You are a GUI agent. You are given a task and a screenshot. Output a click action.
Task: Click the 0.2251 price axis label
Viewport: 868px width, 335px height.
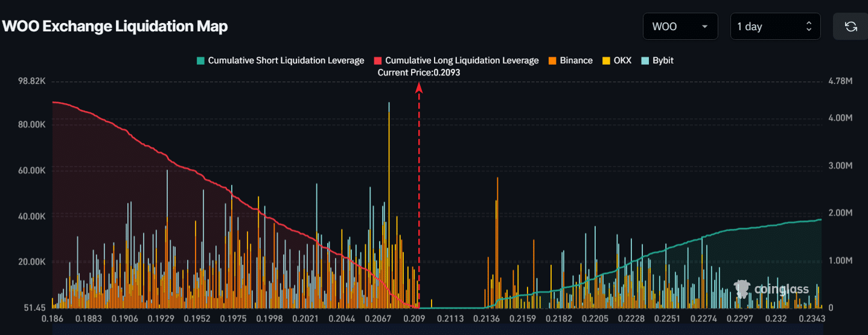coord(667,318)
